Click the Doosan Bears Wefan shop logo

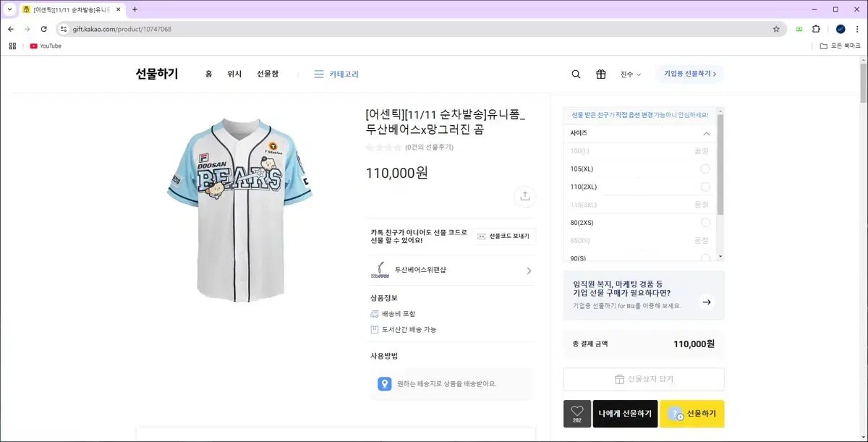380,270
